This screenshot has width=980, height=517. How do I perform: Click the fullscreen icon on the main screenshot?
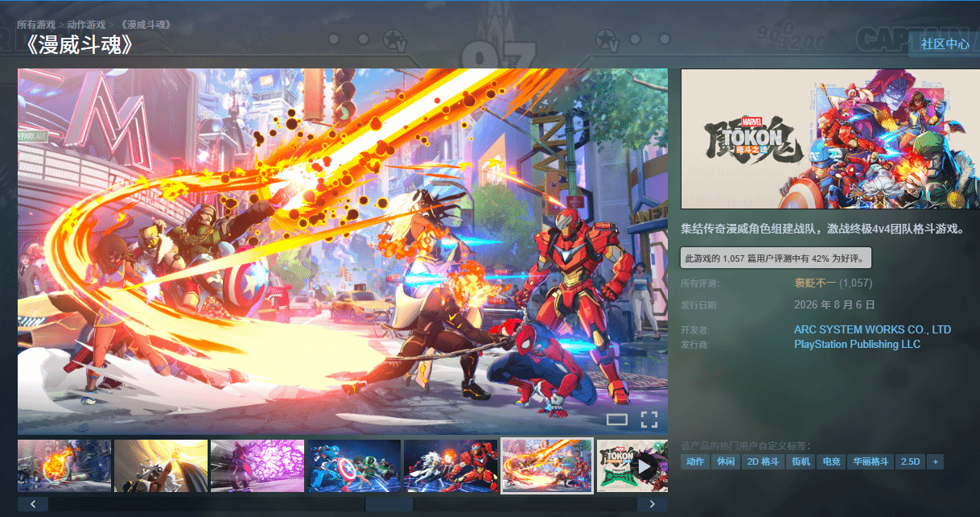649,419
